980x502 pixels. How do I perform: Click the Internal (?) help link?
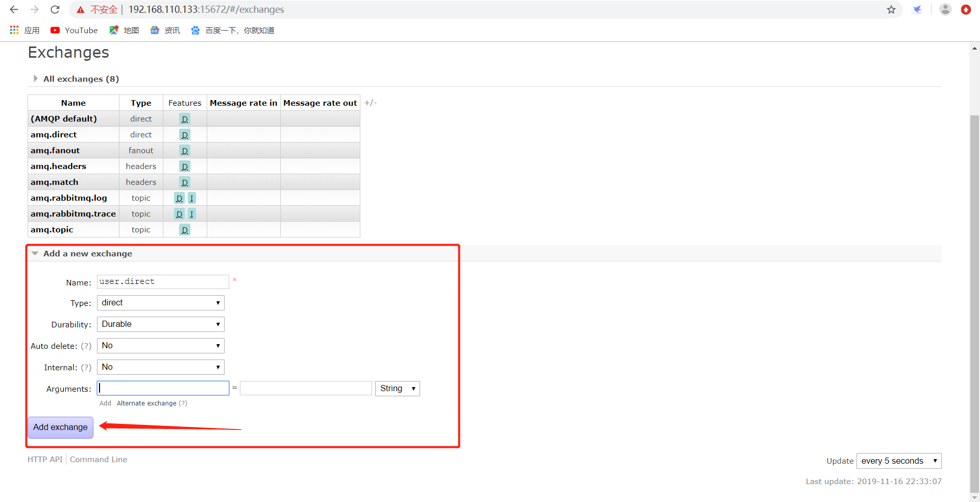tap(86, 367)
